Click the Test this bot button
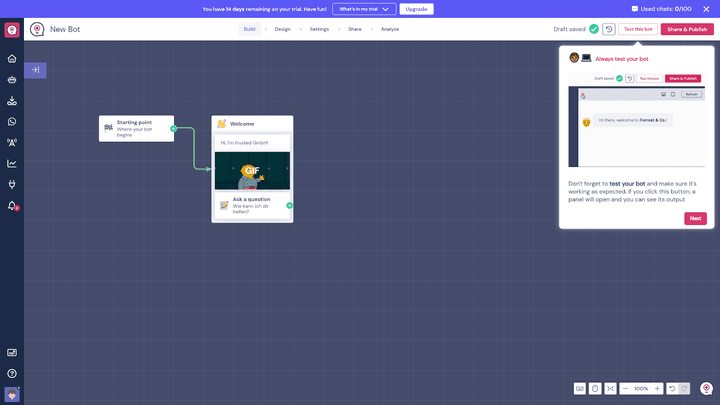 (638, 29)
